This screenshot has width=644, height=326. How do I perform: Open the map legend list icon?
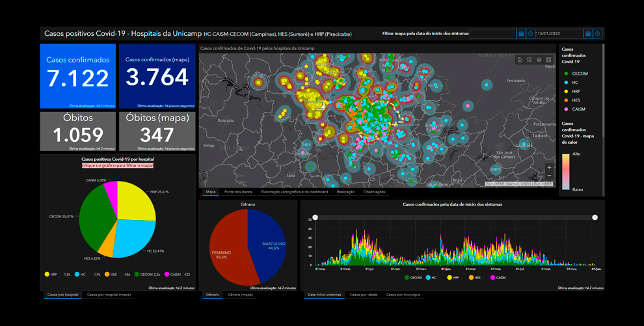click(x=530, y=60)
